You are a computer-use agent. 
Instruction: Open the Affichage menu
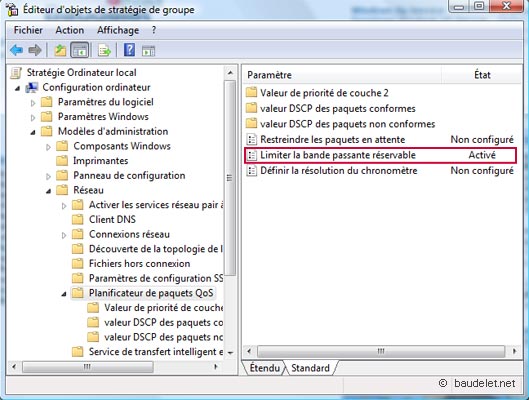coord(118,30)
